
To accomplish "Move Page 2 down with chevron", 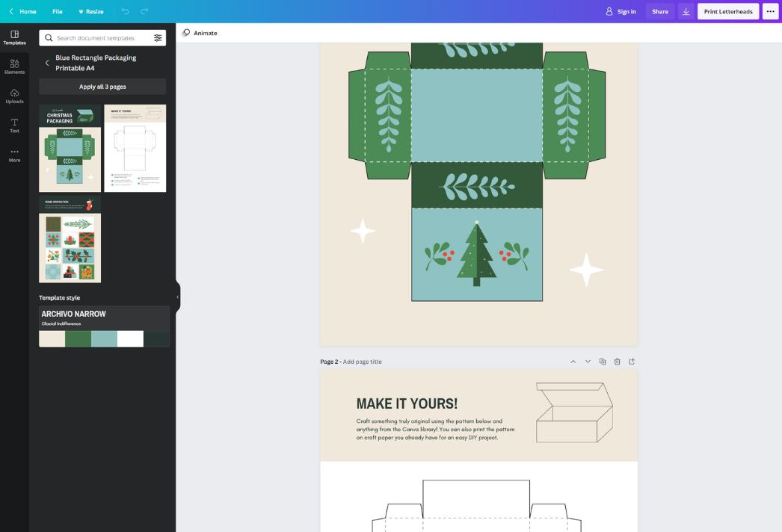I will click(x=588, y=362).
